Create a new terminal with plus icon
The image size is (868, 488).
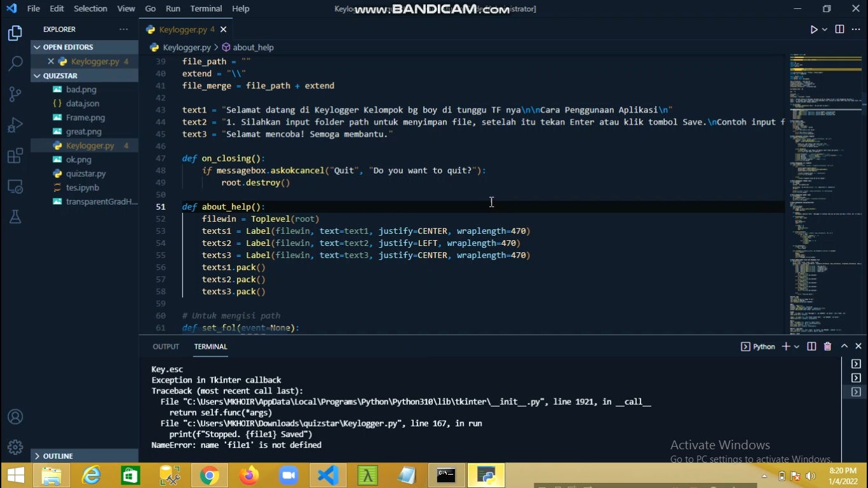[x=786, y=346]
